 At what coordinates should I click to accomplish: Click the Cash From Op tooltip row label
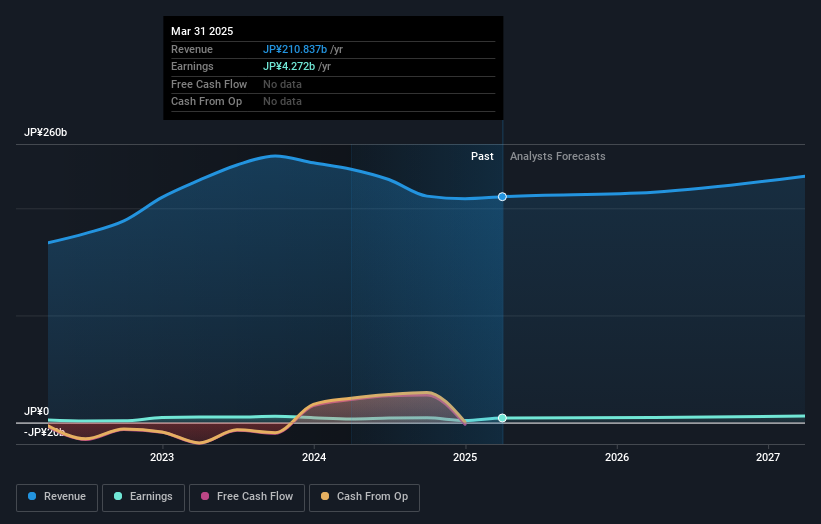[206, 102]
